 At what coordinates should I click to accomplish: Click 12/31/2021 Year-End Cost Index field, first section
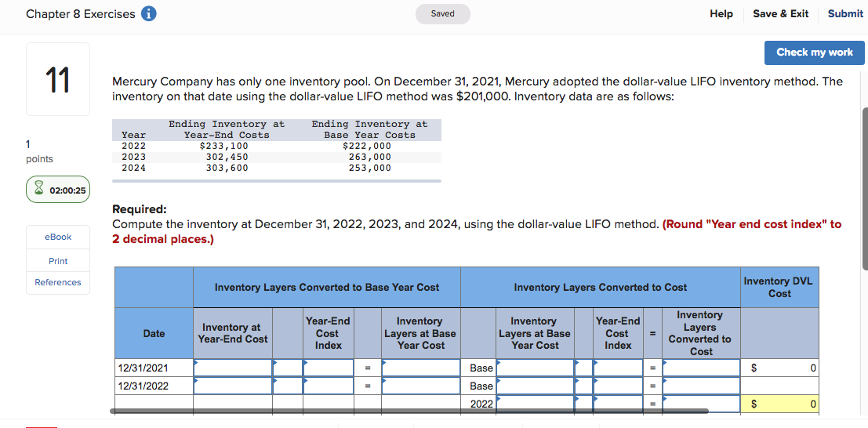pyautogui.click(x=329, y=368)
